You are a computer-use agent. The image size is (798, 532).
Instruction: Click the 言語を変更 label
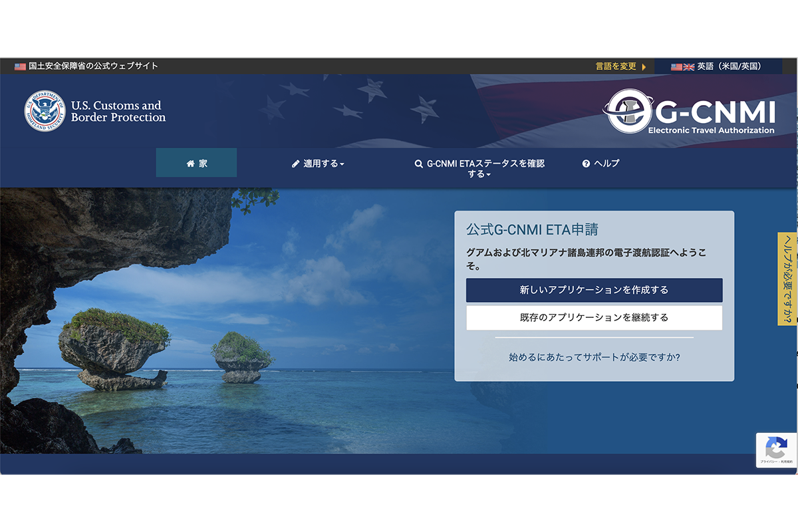click(x=616, y=66)
